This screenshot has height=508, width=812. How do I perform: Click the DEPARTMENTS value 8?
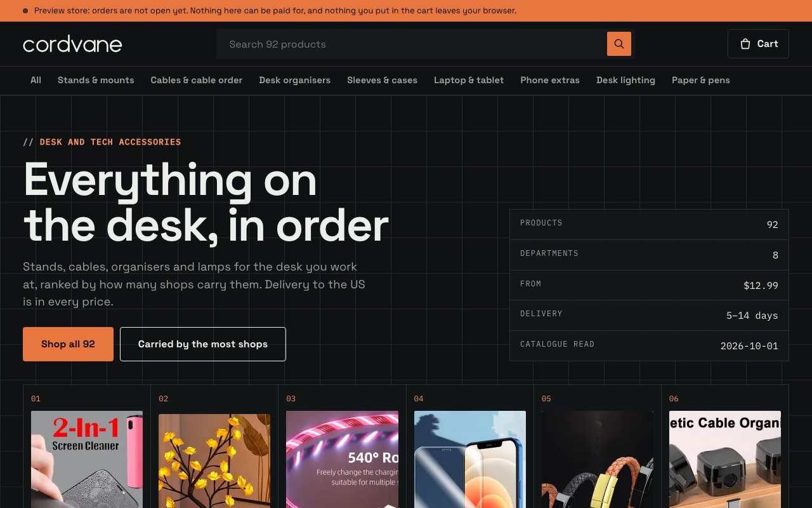(775, 255)
